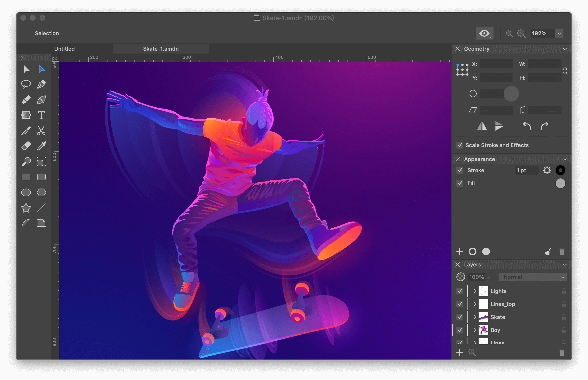This screenshot has width=588, height=380.
Task: Uncheck the Fill checkbox
Action: pyautogui.click(x=460, y=183)
